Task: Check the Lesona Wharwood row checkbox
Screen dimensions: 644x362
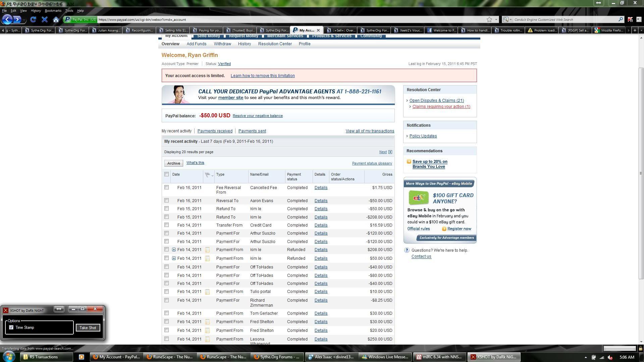Action: pos(166,339)
